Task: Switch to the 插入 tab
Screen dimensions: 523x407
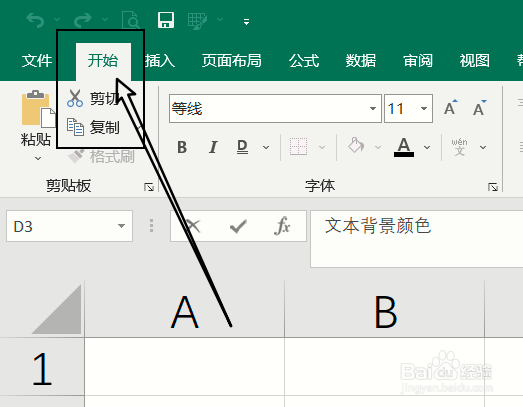Action: click(x=160, y=61)
